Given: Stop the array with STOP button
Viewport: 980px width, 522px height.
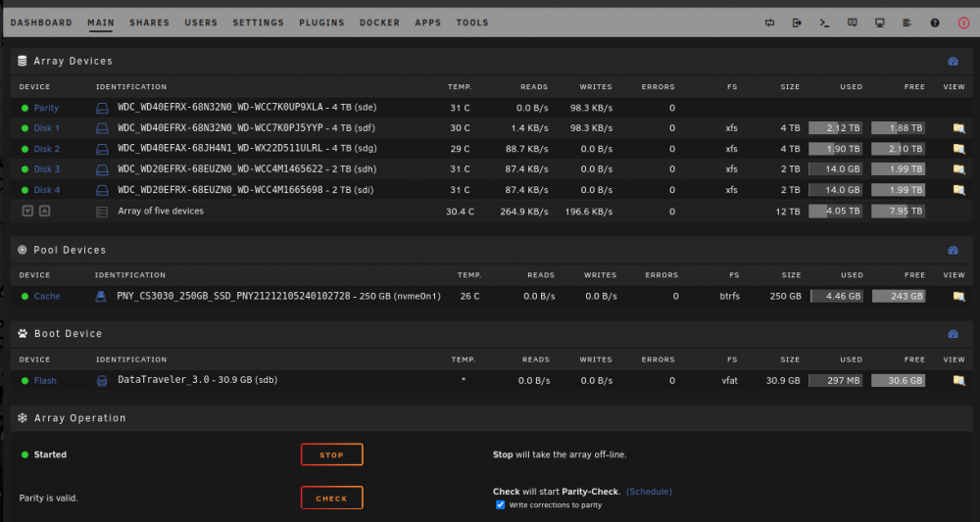Looking at the screenshot, I should [332, 454].
